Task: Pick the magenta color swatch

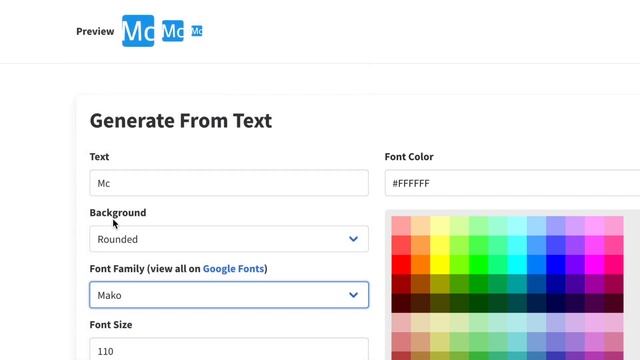Action: 594,265
